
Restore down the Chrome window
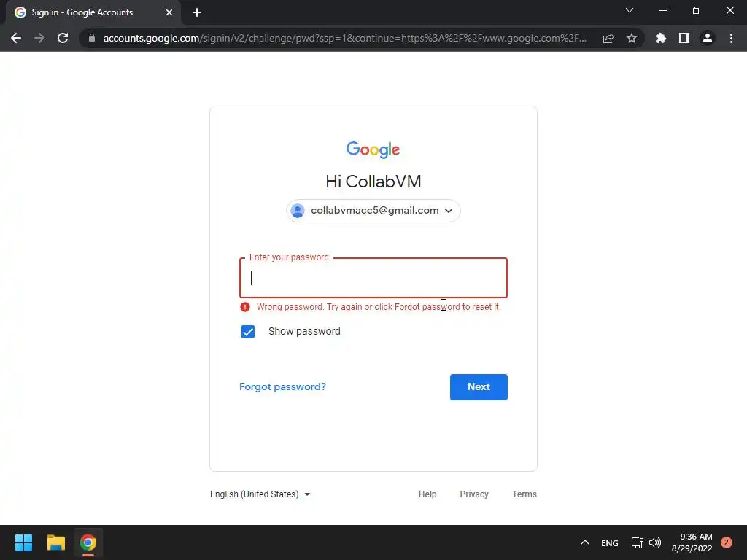697,10
